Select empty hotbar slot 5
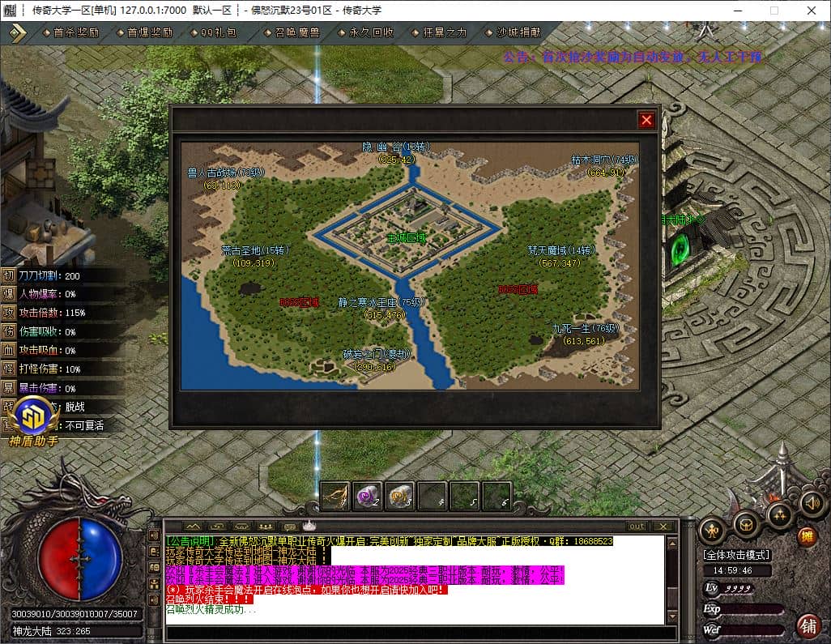The height and width of the screenshot is (644, 831). pos(464,496)
